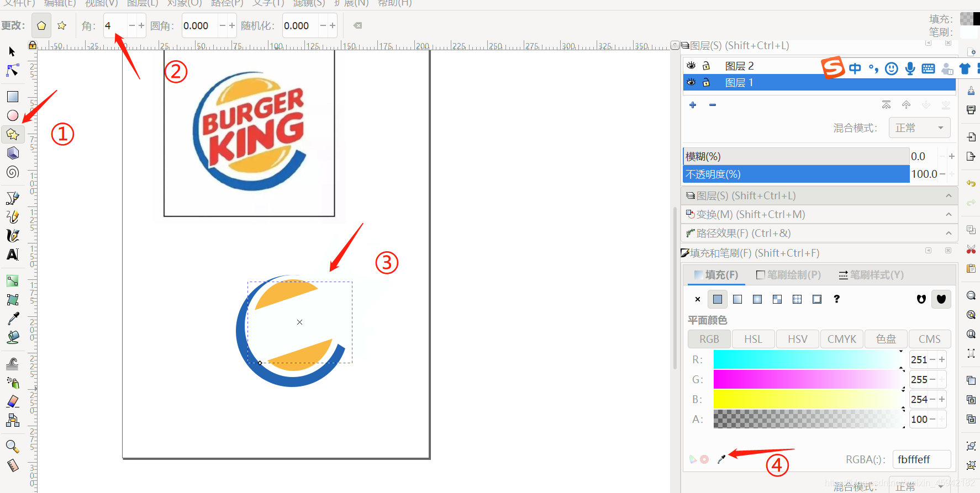
Task: Choose the no paint X fill type
Action: 698,299
